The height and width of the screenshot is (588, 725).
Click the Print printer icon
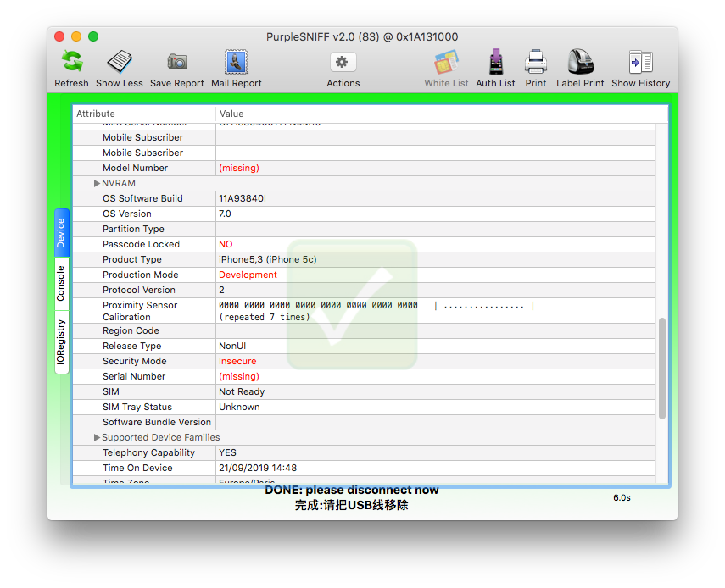click(x=536, y=62)
